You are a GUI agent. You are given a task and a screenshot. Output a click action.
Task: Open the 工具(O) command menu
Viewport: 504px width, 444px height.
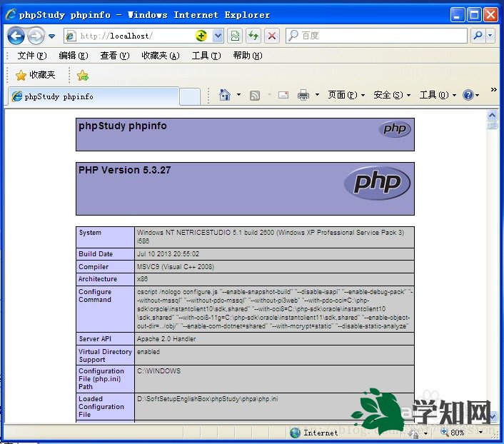point(438,95)
